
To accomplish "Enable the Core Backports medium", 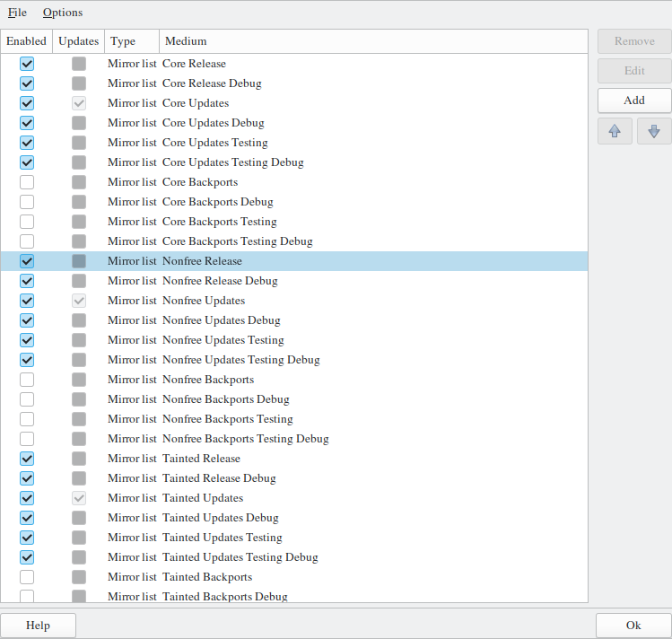I will [27, 182].
